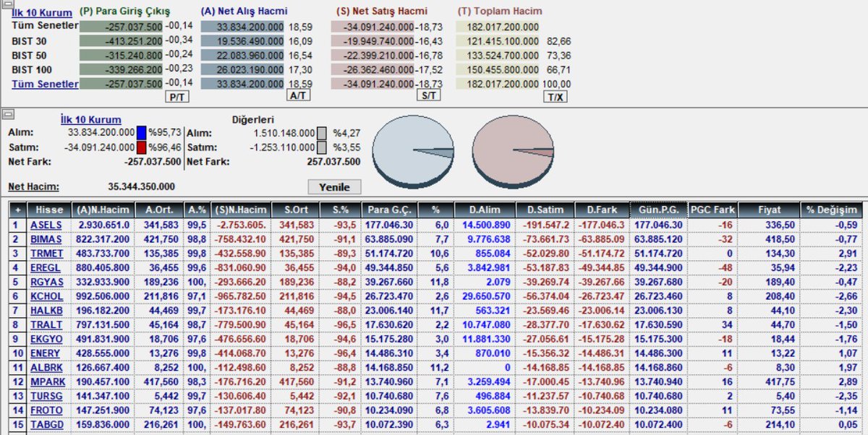
Task: Click the (S) Net Satış Hacmi heading
Action: click(382, 12)
